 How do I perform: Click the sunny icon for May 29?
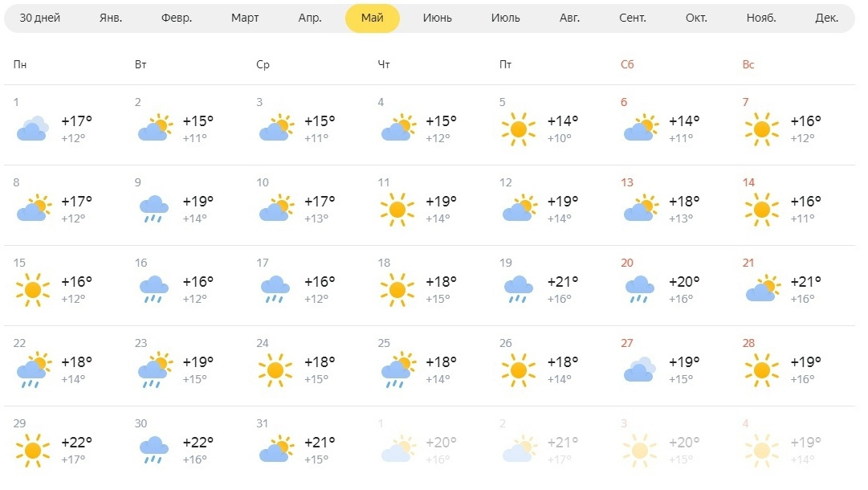click(33, 450)
